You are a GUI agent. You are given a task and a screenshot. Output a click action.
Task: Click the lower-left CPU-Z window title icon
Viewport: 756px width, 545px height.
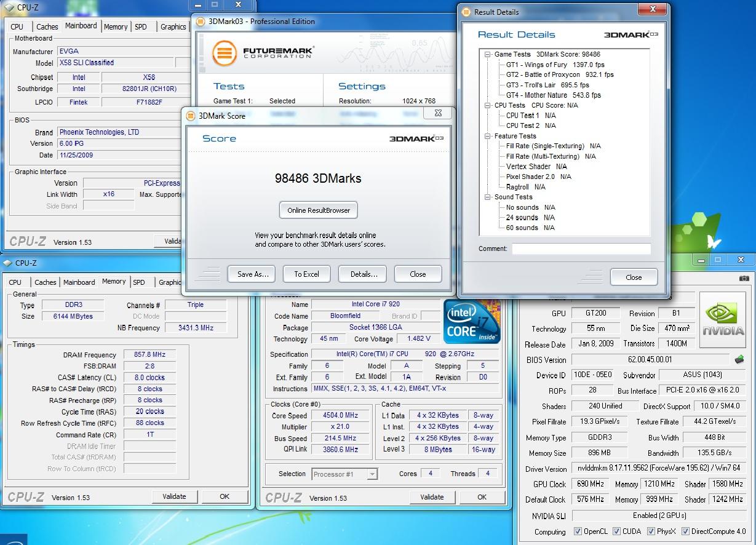point(9,263)
